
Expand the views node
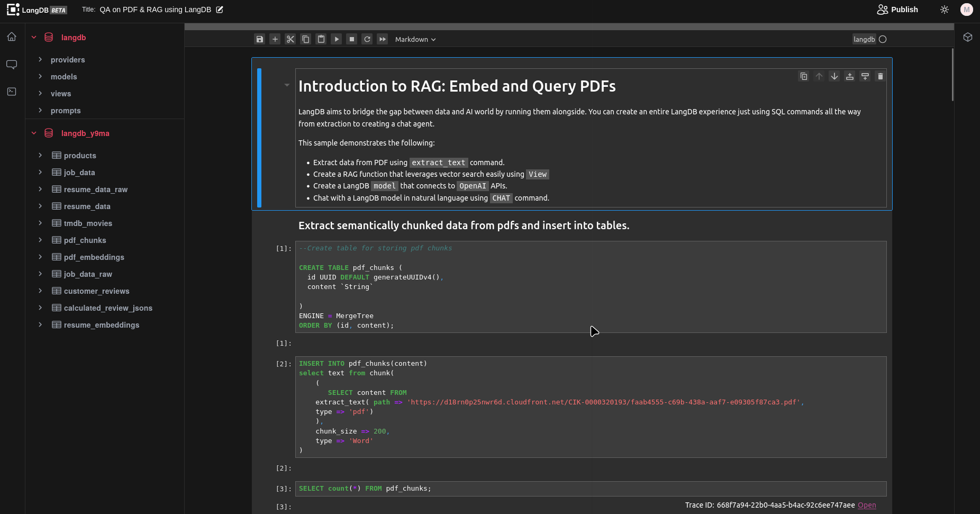pos(40,94)
